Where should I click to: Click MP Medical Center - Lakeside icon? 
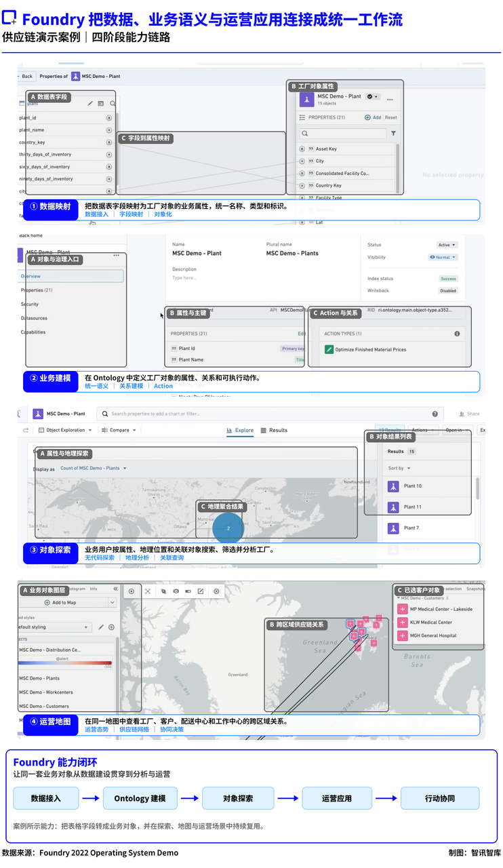(403, 609)
